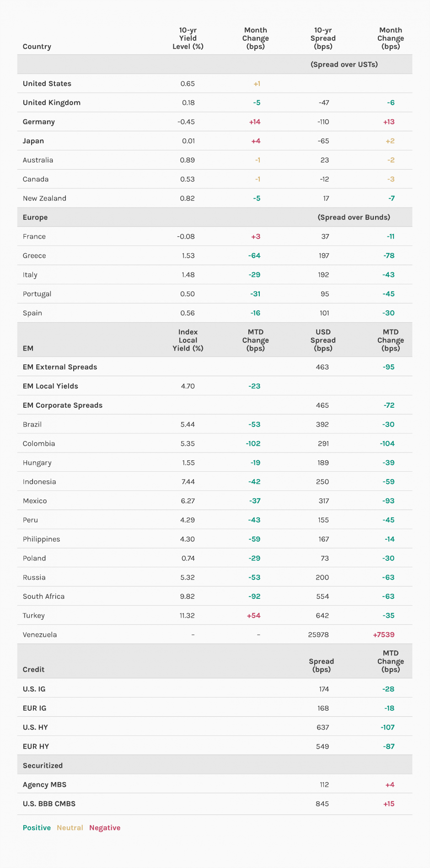
Task: Select the United States row label
Action: point(47,84)
